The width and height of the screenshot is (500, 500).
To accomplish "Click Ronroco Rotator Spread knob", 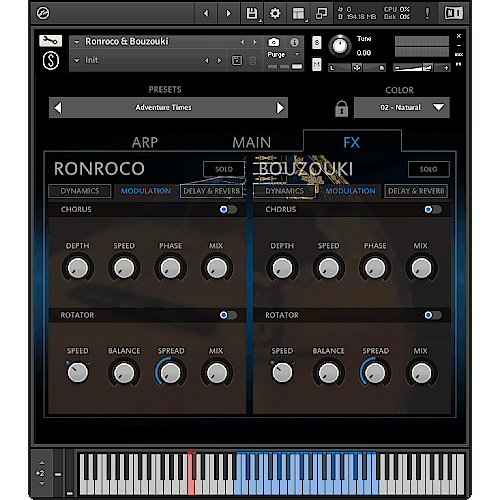I will [170, 373].
